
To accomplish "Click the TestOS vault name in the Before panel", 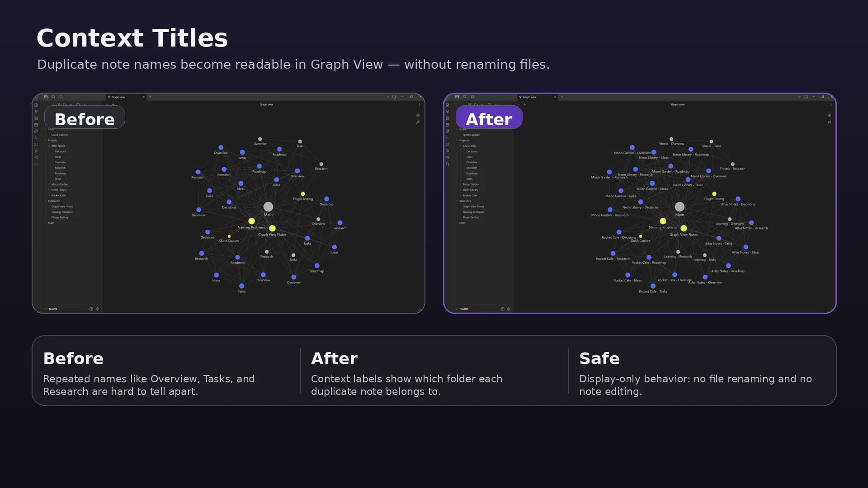I will (53, 309).
